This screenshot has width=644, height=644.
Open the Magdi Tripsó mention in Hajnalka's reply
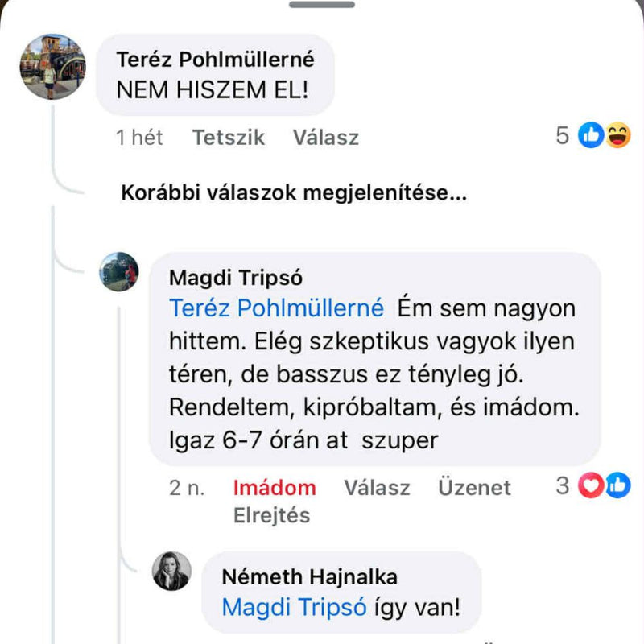point(295,607)
